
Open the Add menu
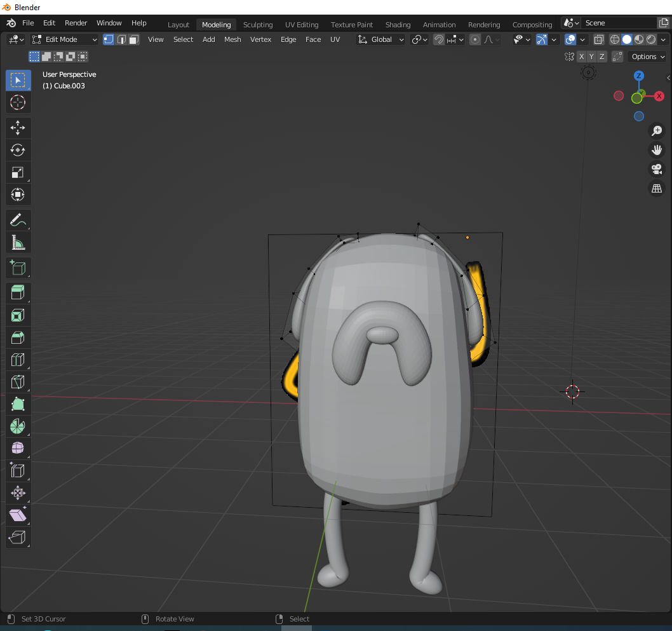(x=209, y=39)
